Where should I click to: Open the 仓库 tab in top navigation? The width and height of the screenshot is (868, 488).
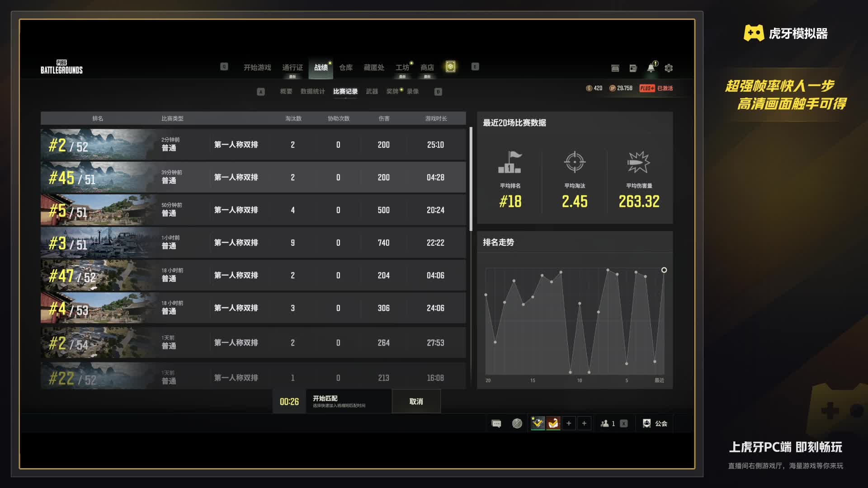[346, 67]
